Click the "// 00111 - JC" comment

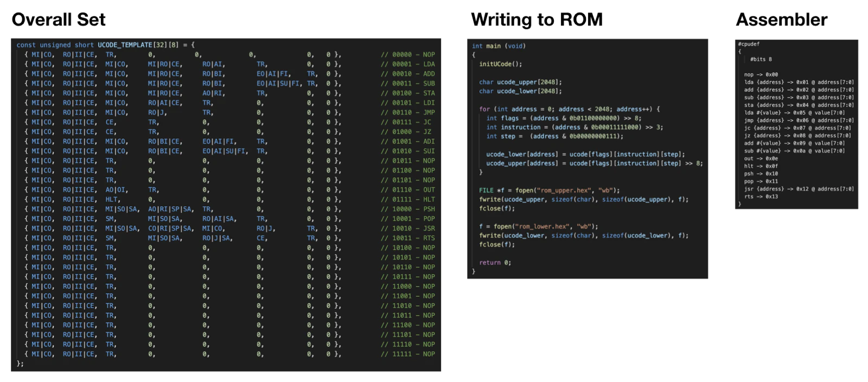406,122
